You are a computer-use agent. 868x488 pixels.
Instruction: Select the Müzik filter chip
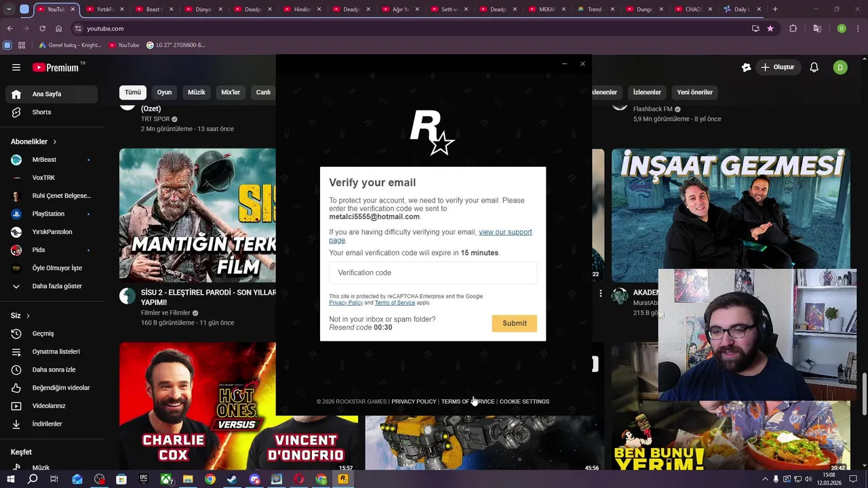197,92
